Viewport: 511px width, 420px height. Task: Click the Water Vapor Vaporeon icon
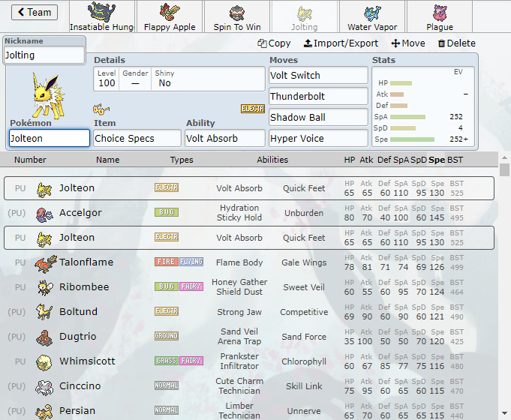pyautogui.click(x=372, y=13)
